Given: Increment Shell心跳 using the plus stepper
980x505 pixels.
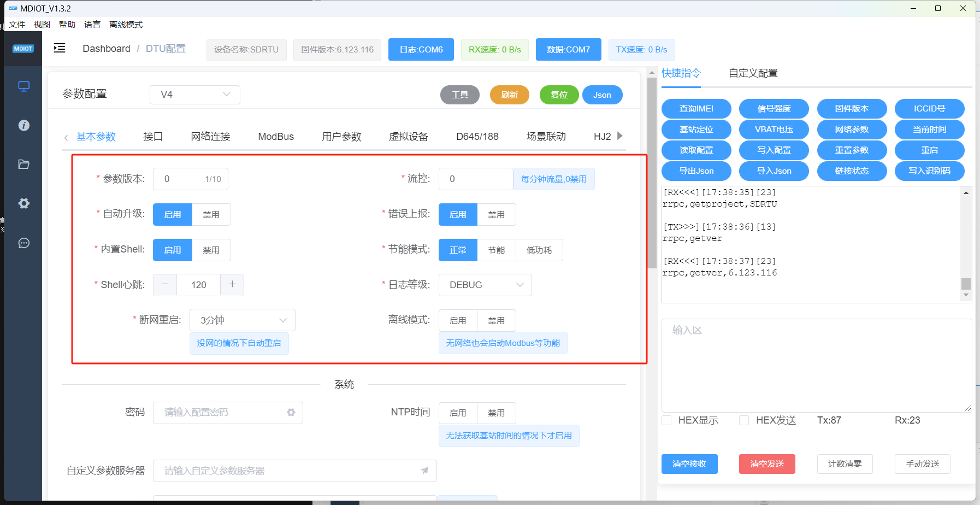Looking at the screenshot, I should coord(232,285).
